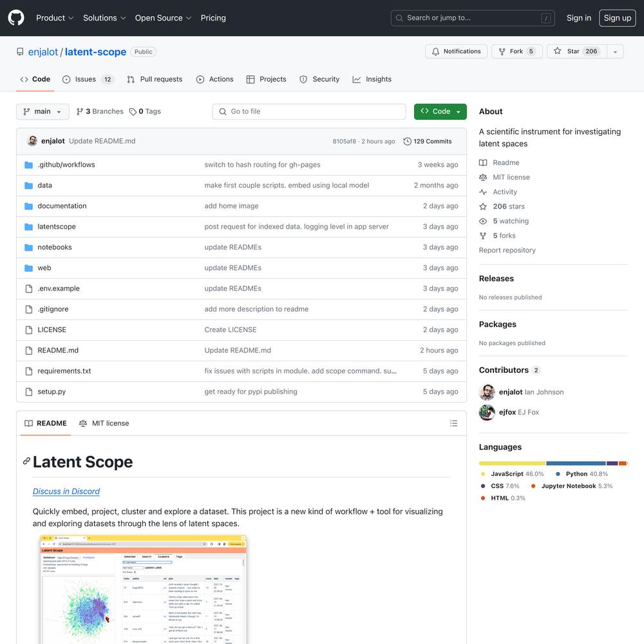This screenshot has width=644, height=644.
Task: Click the GitHub logo icon
Action: coord(16,17)
